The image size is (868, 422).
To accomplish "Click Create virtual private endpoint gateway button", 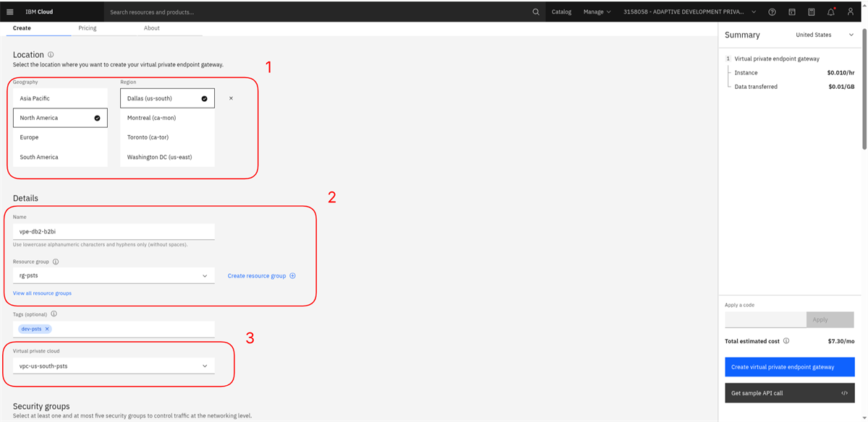I will click(789, 367).
